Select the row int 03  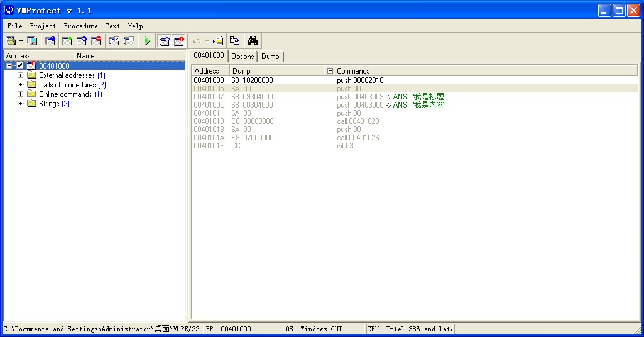pyautogui.click(x=415, y=146)
